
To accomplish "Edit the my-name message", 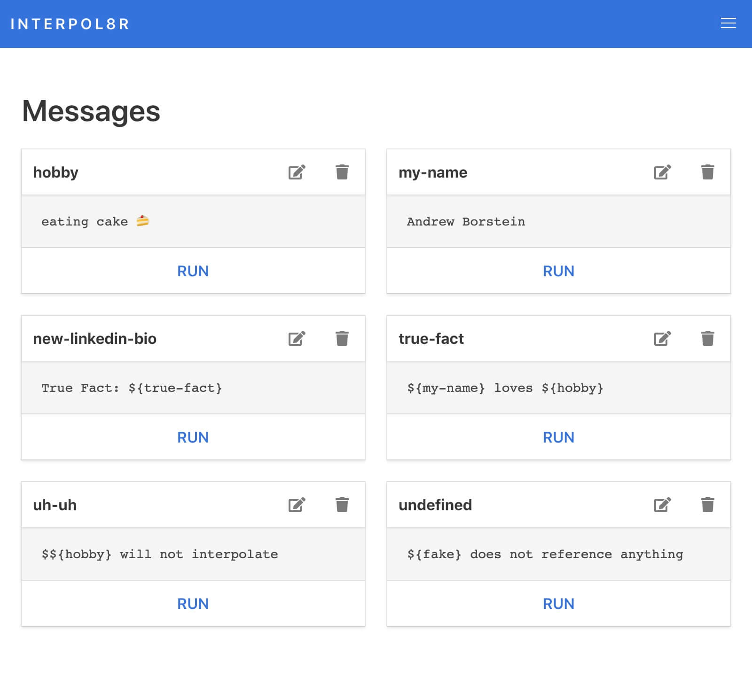I will coord(662,172).
